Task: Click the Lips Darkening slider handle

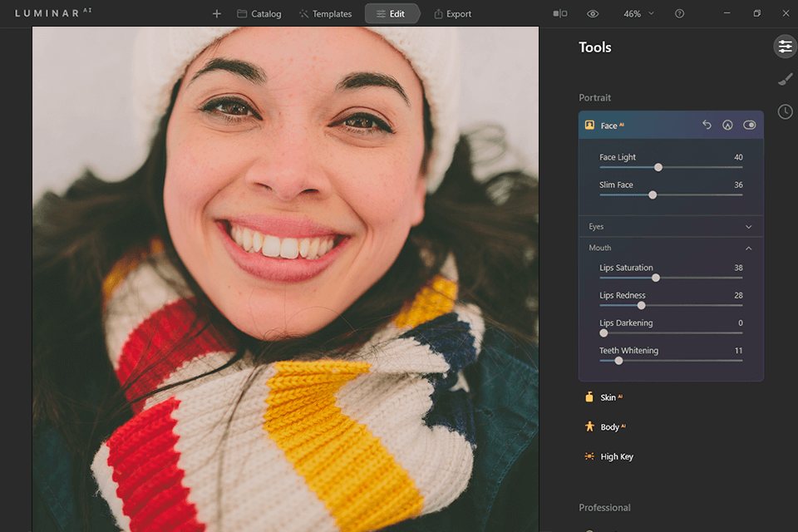Action: coord(603,333)
